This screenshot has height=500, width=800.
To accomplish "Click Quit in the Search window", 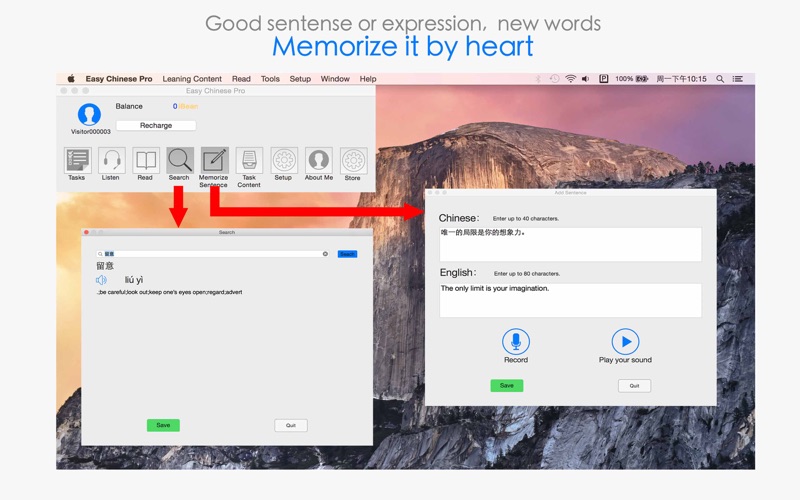I will pos(291,425).
